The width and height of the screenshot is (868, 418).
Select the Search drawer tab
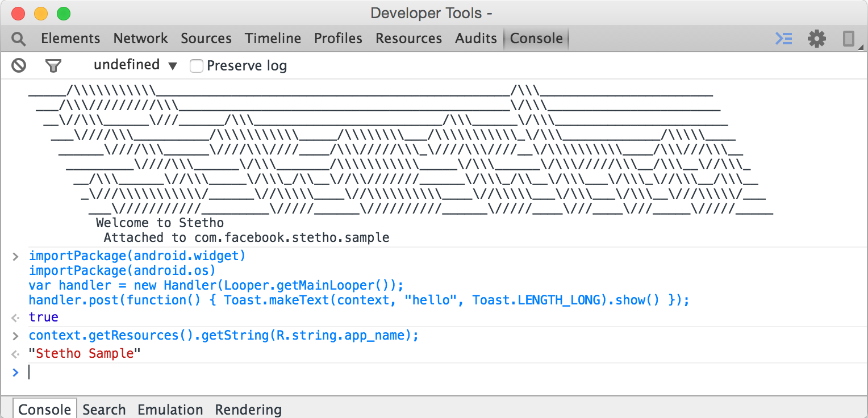coord(104,409)
